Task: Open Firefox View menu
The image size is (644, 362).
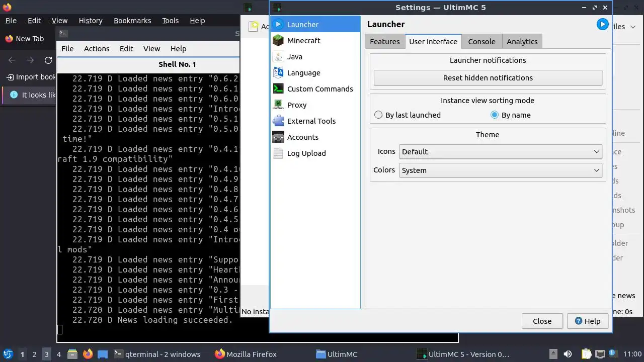Action: click(x=59, y=21)
